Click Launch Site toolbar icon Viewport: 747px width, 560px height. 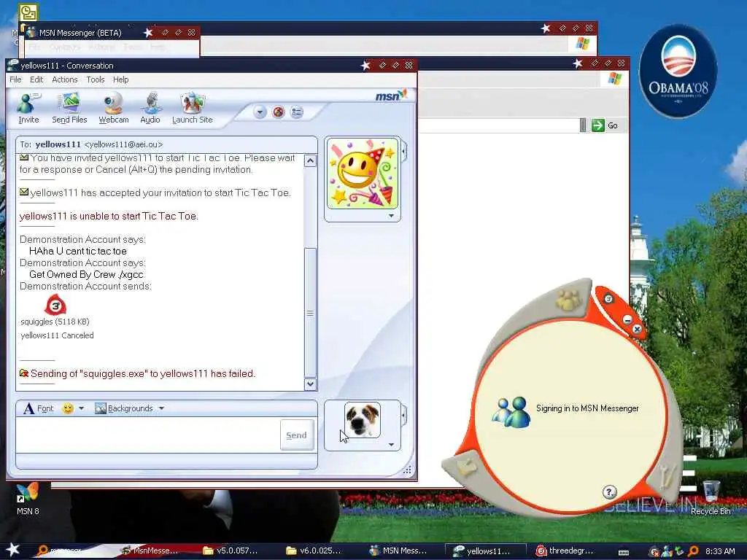tap(193, 108)
